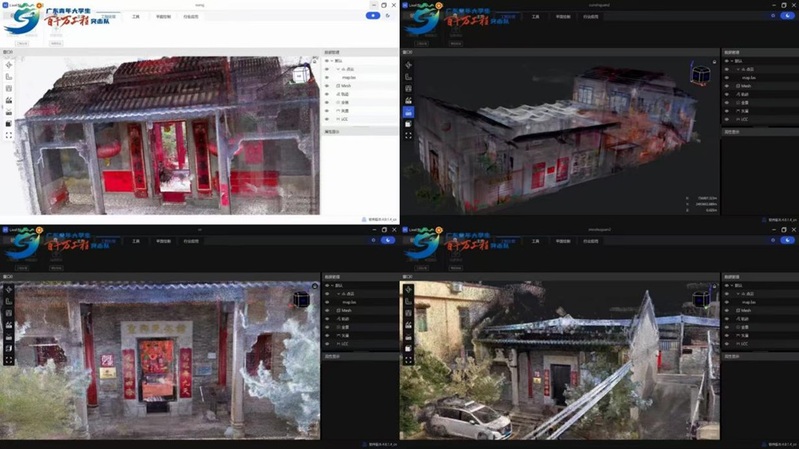Click 属性显示 panel header in light-theme window

click(x=360, y=131)
